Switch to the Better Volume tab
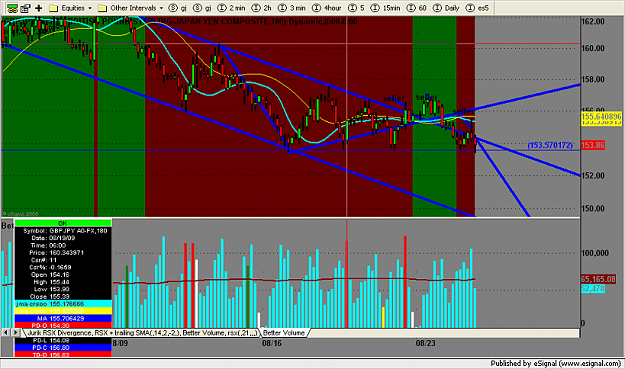Screen dimensions: 625x369 click(x=284, y=333)
